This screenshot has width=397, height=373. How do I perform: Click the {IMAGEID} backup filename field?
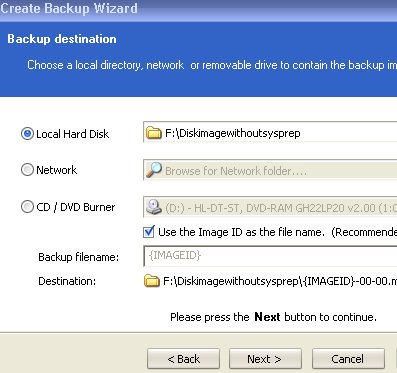pyautogui.click(x=270, y=256)
